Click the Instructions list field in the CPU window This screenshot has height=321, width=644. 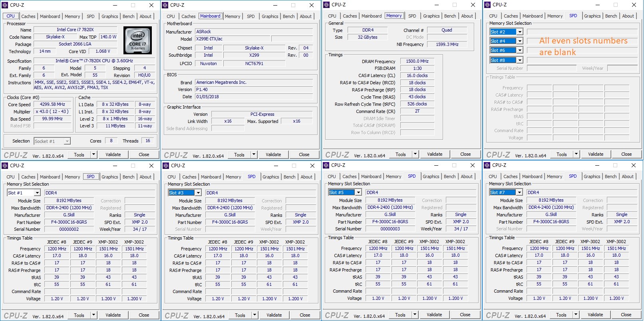coord(94,85)
